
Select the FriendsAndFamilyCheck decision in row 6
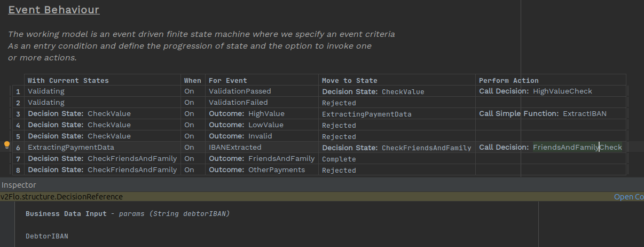click(x=577, y=147)
